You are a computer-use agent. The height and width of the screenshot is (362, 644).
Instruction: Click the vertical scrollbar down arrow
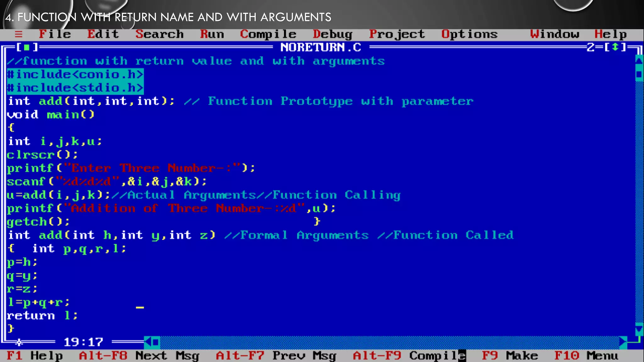click(639, 329)
